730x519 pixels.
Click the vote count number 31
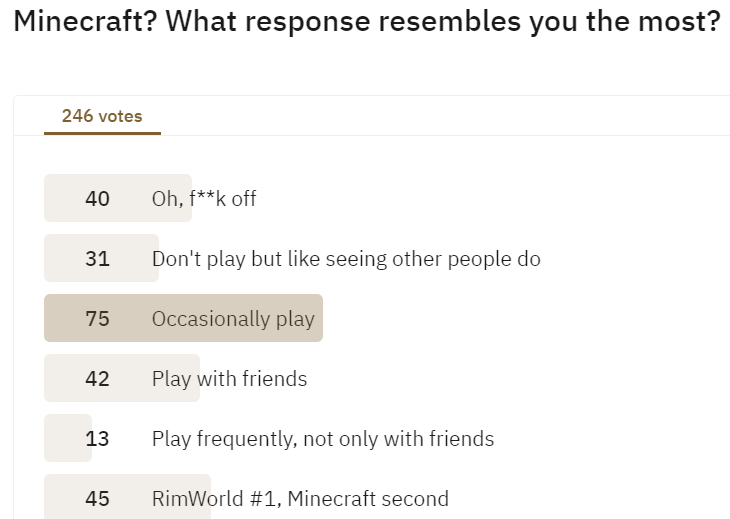coord(97,259)
